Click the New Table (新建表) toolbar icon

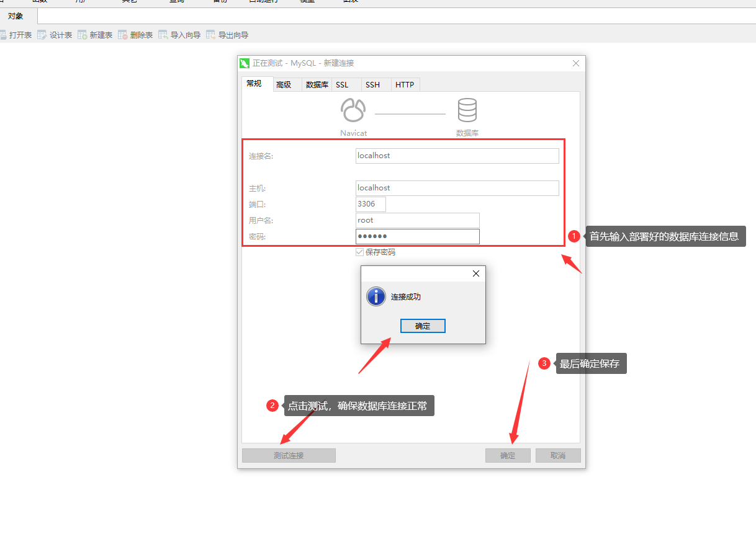tap(83, 35)
